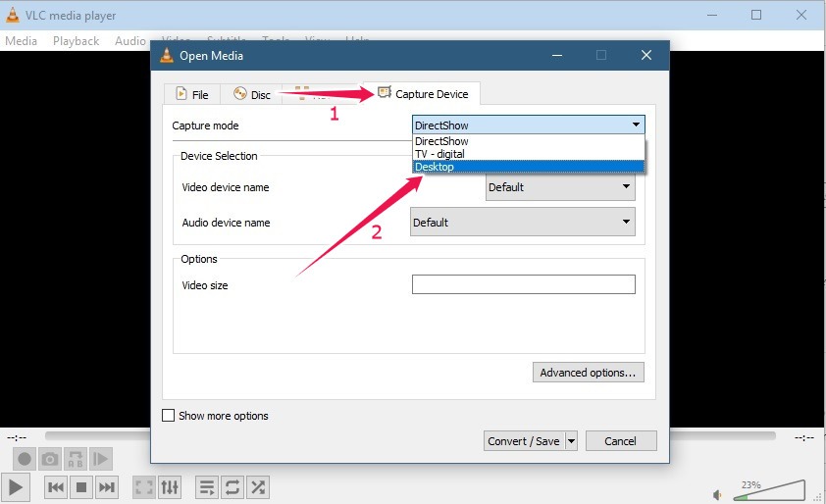Viewport: 826px width, 504px height.
Task: Open the File tab
Action: 192,94
